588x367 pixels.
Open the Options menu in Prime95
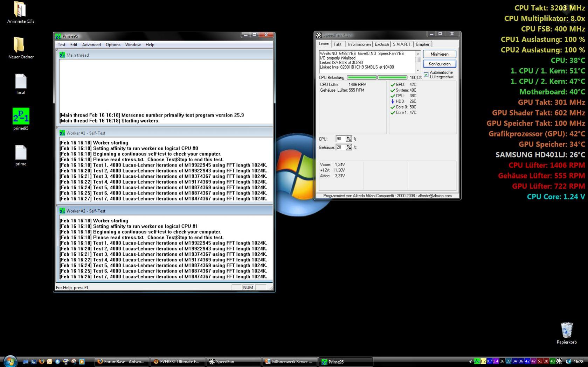(x=113, y=45)
